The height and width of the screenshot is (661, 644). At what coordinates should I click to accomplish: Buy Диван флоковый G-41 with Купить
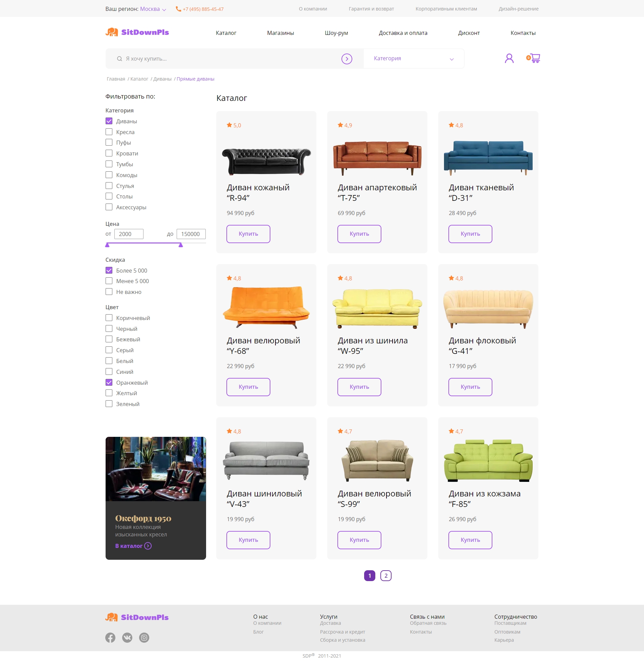point(470,387)
